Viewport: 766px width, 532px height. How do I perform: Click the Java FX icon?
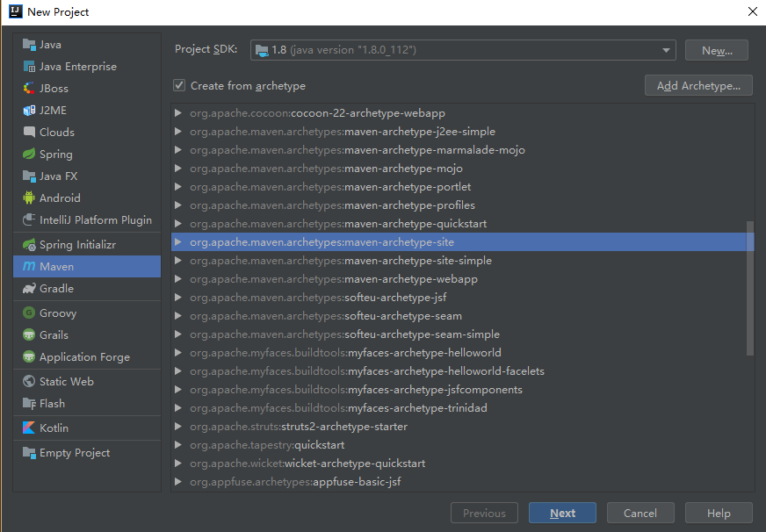point(29,176)
